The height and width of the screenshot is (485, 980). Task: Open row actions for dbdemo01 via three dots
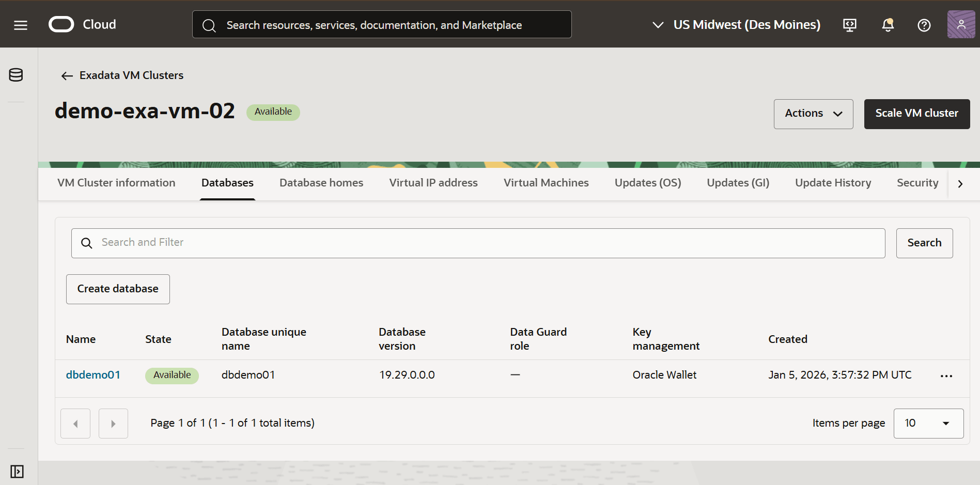click(x=946, y=376)
